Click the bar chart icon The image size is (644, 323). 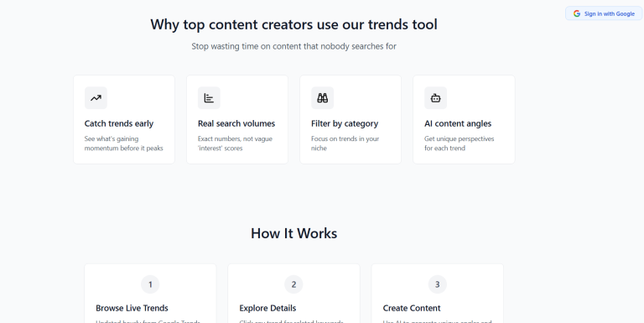209,98
